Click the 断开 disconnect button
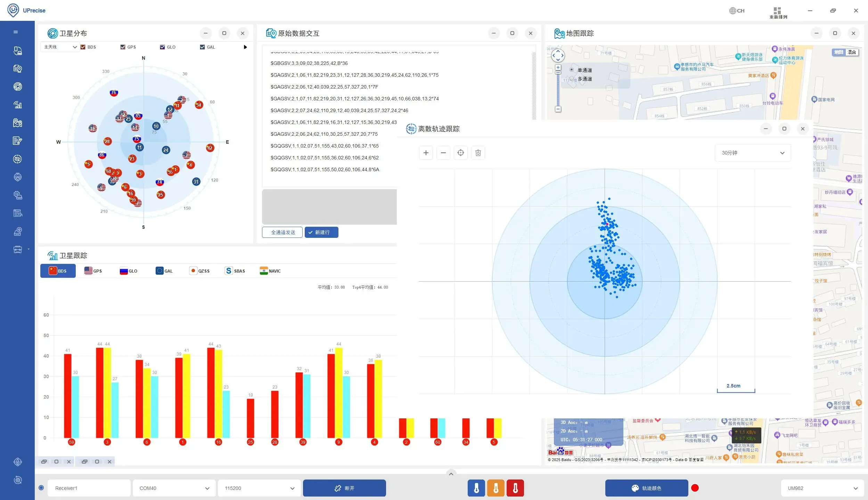868x500 pixels. (x=344, y=488)
